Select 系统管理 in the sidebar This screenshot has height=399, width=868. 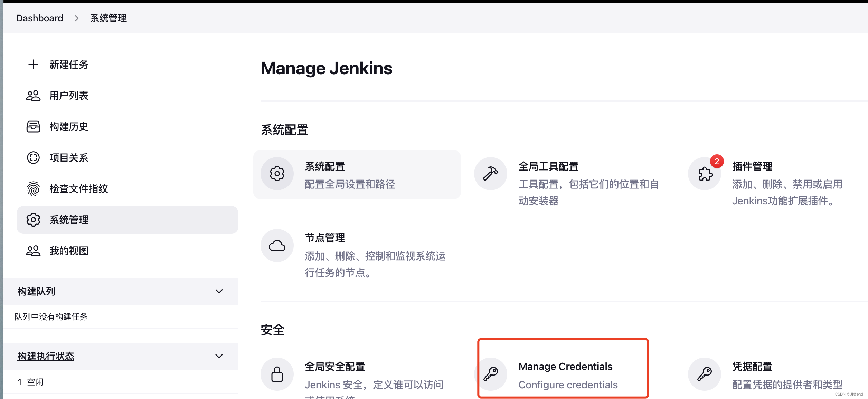pyautogui.click(x=128, y=220)
